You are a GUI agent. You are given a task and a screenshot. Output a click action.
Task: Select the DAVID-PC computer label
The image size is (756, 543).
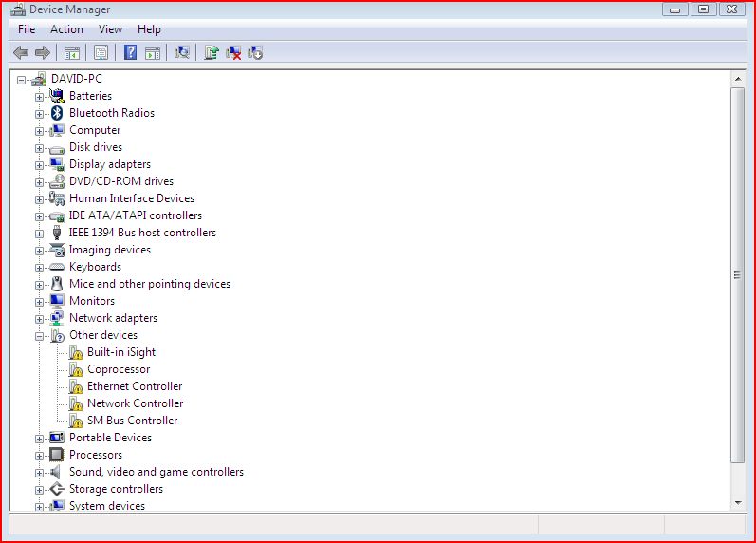(x=77, y=79)
